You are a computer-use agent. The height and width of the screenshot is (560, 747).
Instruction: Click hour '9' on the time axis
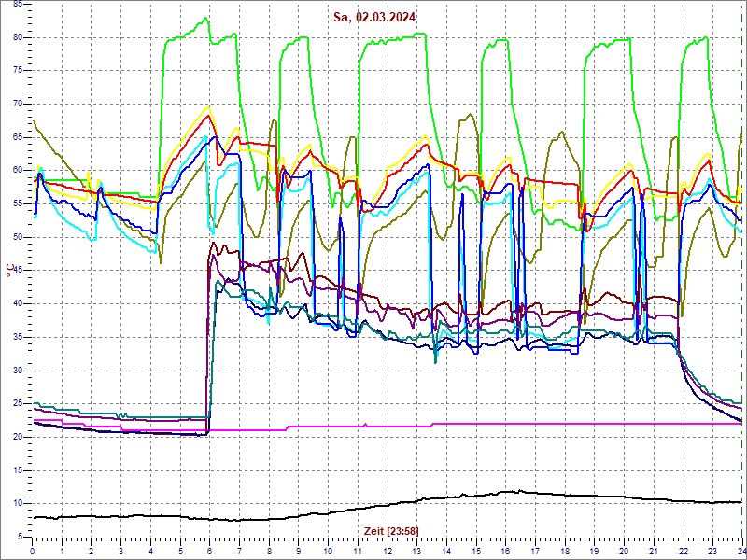click(299, 551)
